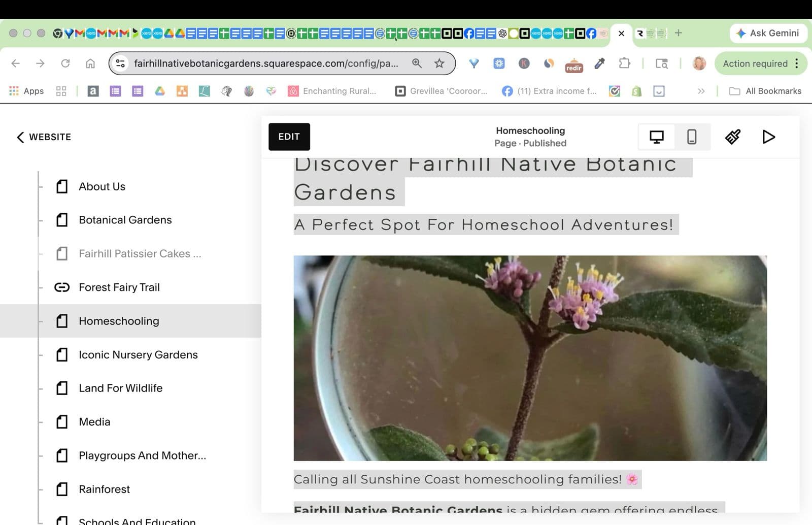Open the Enchanting Rural... bookmark
The image size is (812, 525).
coord(332,91)
